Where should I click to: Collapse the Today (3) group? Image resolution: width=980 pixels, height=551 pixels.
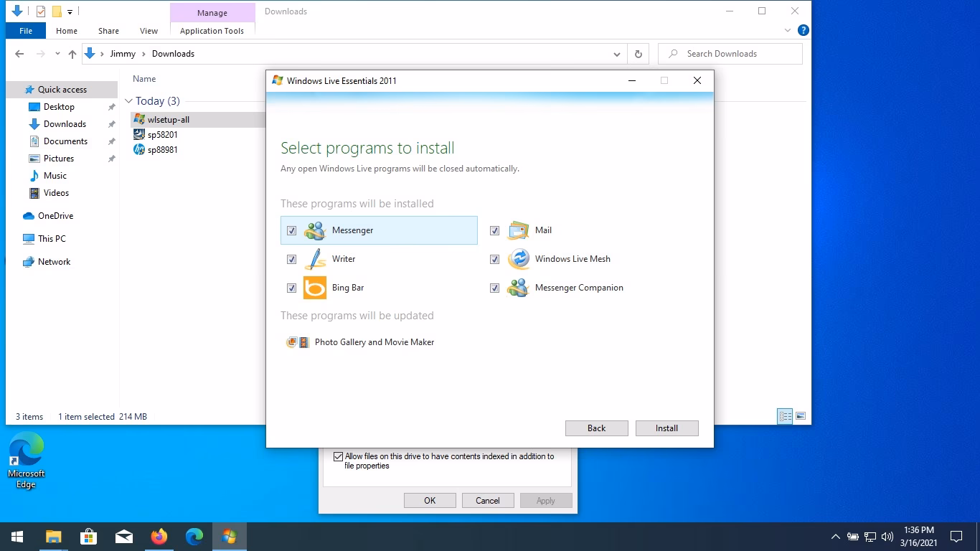(129, 101)
